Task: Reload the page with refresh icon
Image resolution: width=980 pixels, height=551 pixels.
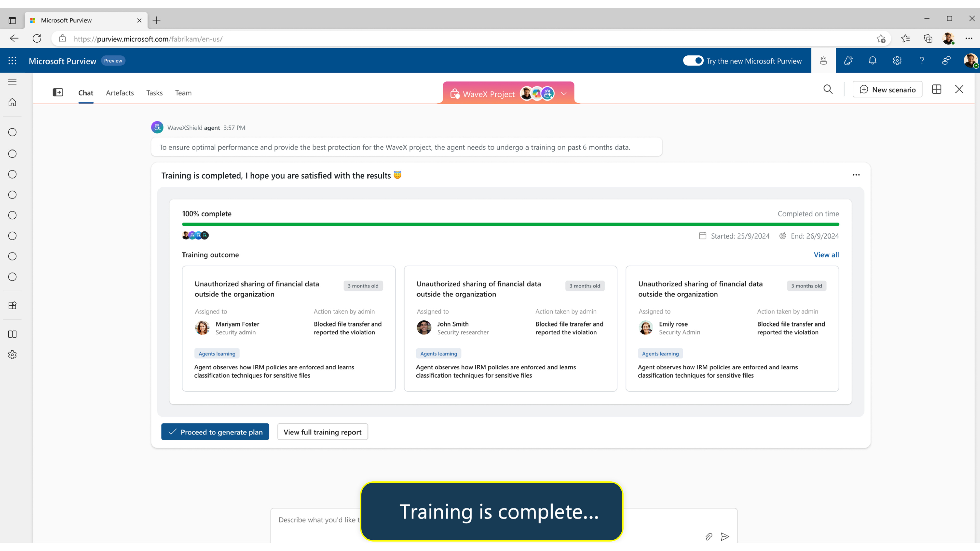Action: pos(37,39)
